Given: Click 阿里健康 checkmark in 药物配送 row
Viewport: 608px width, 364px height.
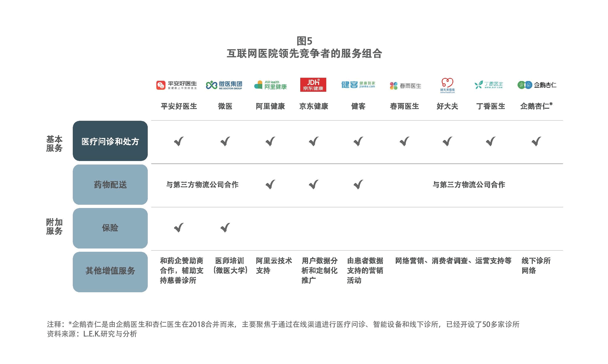Looking at the screenshot, I should point(270,185).
